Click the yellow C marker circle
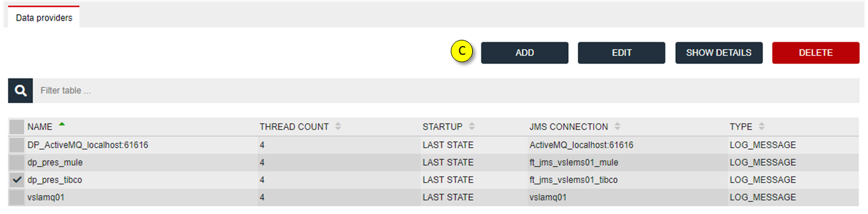Screen dimensions: 868x214 coord(462,52)
